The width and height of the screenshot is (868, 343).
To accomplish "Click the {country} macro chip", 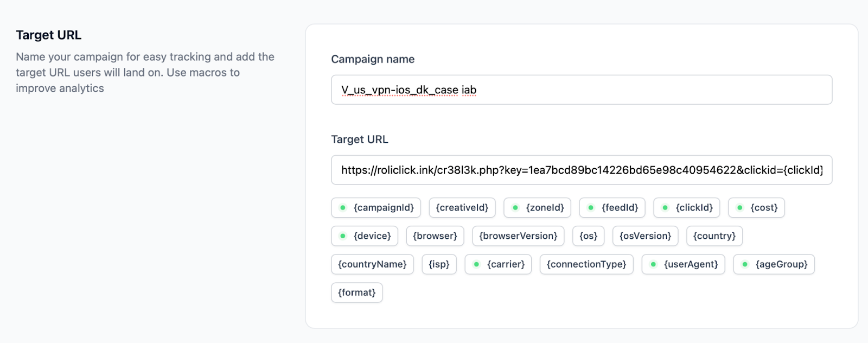I will pos(714,236).
